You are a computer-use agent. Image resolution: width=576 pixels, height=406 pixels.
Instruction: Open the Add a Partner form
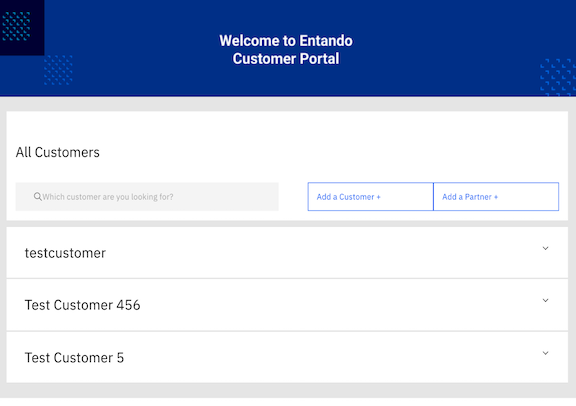pyautogui.click(x=496, y=197)
